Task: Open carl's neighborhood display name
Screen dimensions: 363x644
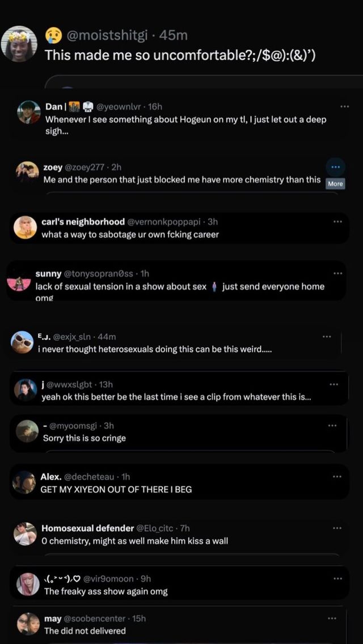Action: coord(83,222)
